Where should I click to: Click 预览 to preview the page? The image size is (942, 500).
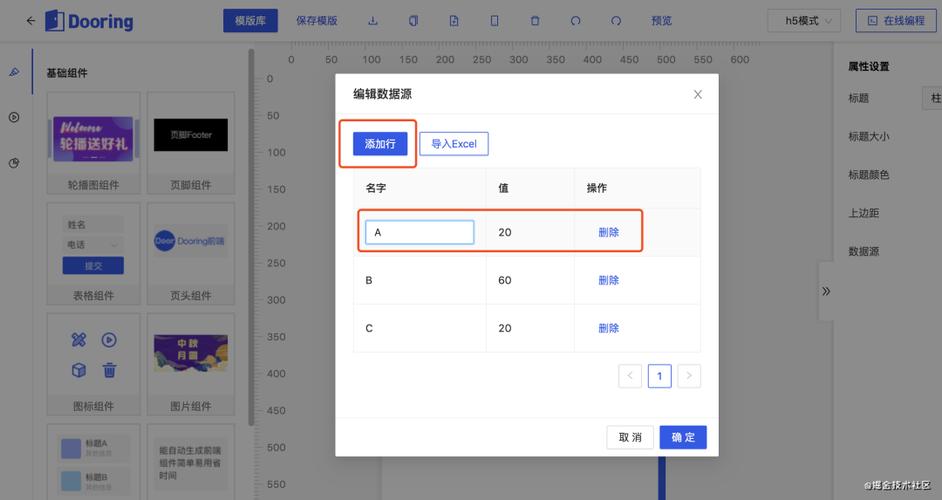[x=661, y=21]
